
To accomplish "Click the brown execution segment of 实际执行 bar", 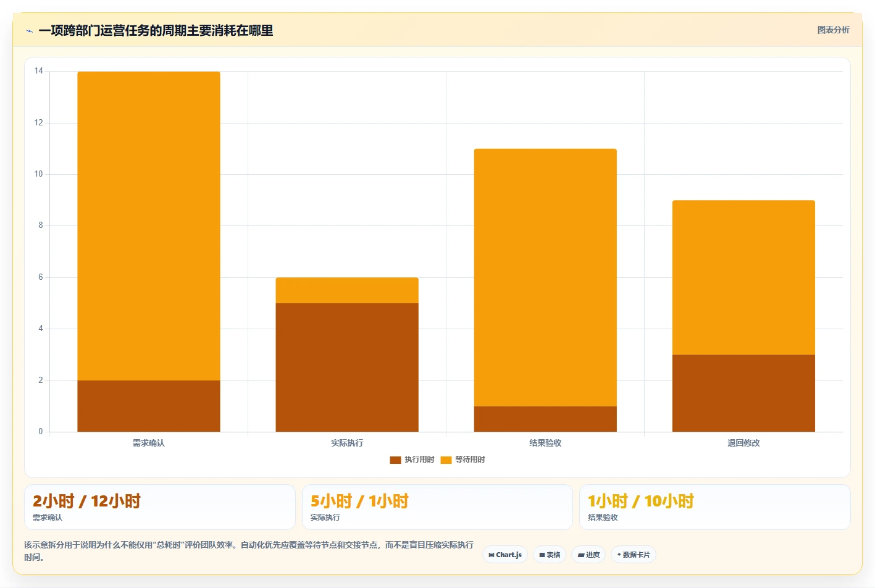I will [347, 367].
